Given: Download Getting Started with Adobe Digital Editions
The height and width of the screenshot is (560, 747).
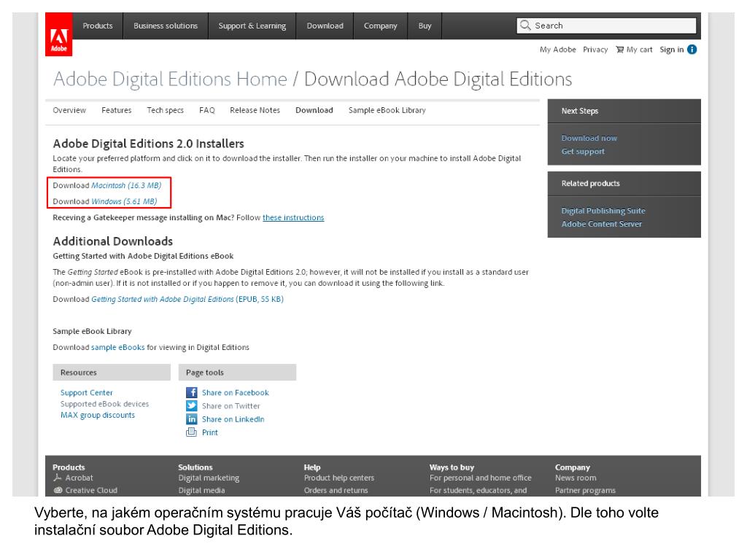Looking at the screenshot, I should point(187,299).
